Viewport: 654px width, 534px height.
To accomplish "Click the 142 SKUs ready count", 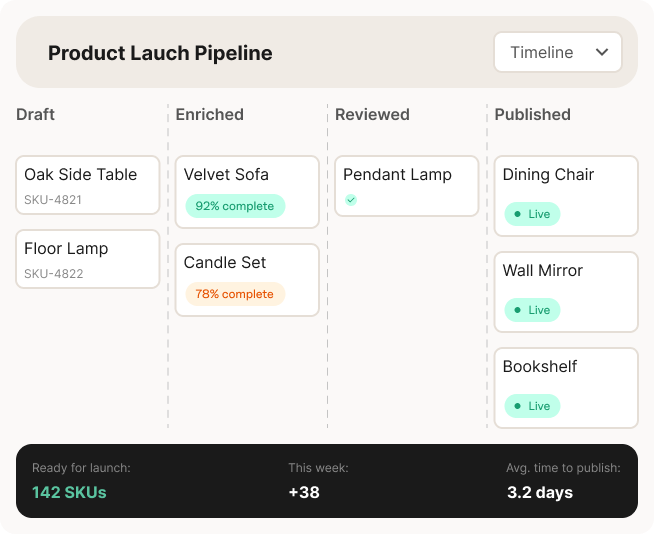I will coord(69,492).
